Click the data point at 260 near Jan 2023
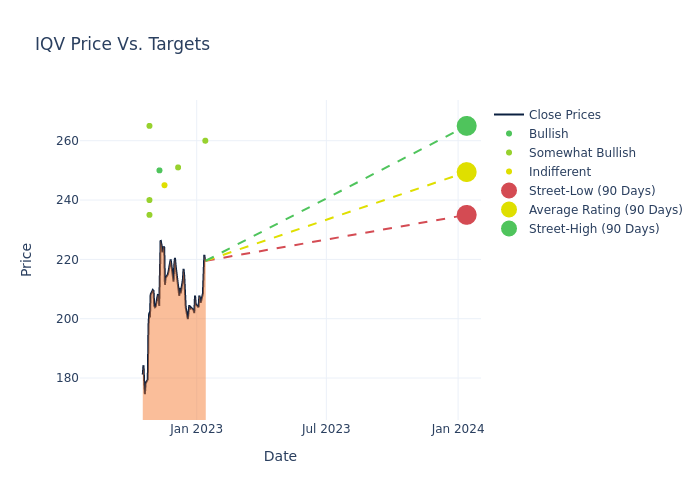Image resolution: width=700 pixels, height=500 pixels. (x=205, y=141)
